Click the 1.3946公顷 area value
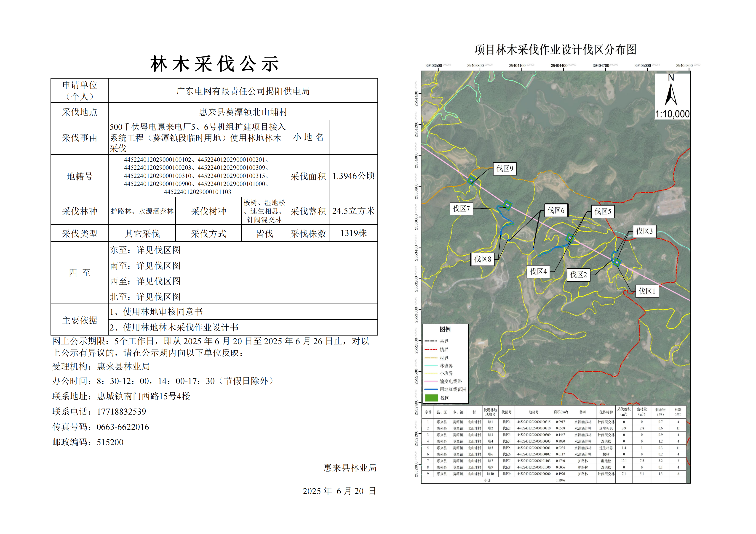 click(353, 176)
